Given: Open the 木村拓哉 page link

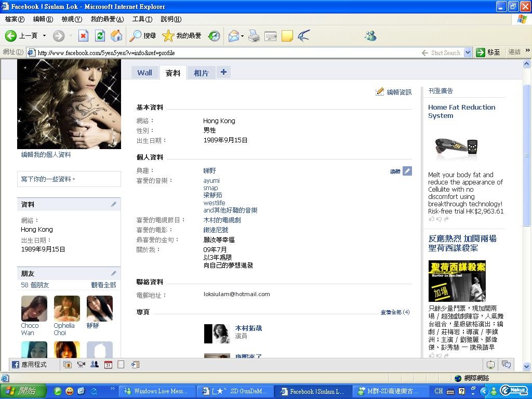Looking at the screenshot, I should 248,328.
